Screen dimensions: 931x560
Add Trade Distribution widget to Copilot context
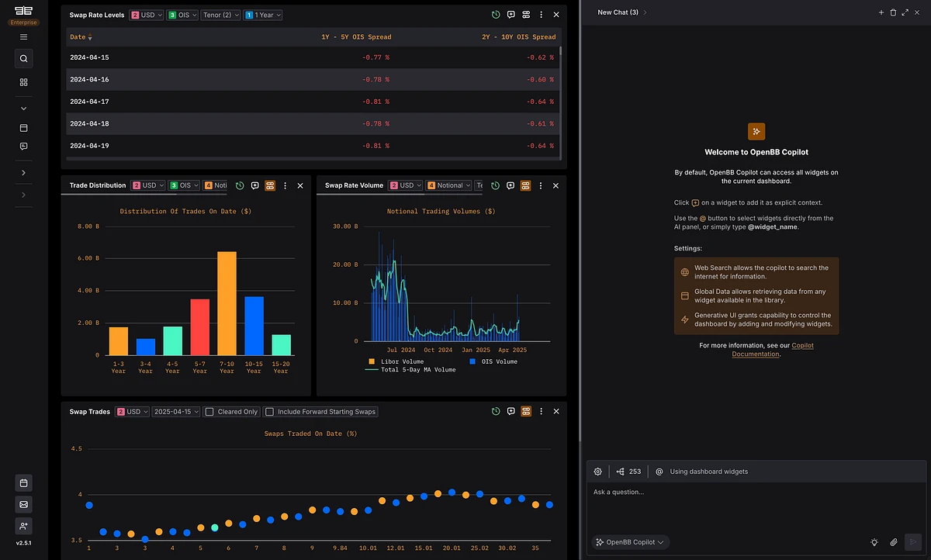(254, 185)
